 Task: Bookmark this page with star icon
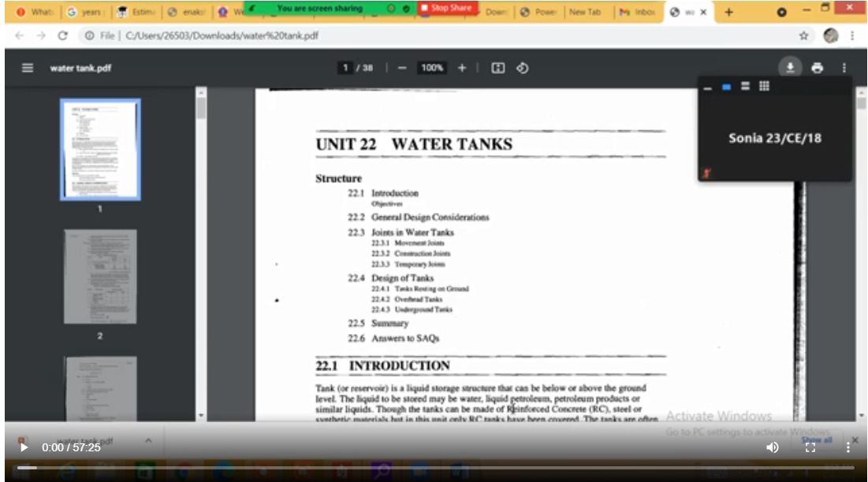tap(804, 35)
